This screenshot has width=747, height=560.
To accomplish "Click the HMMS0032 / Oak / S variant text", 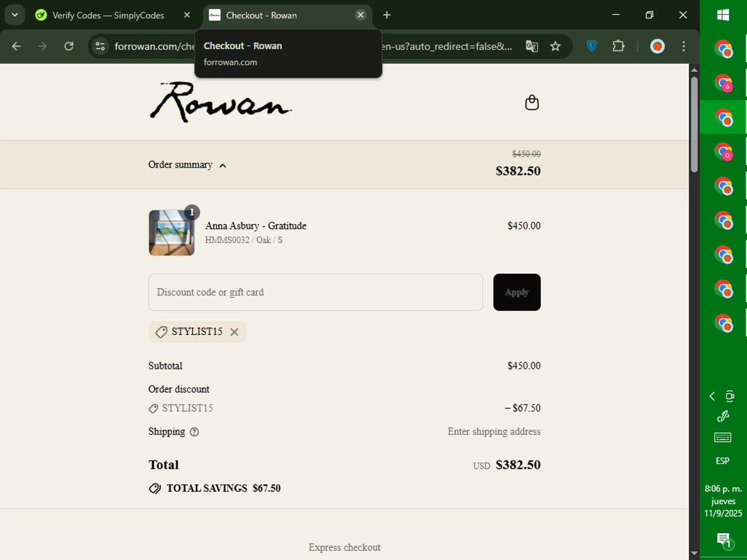I will point(244,240).
